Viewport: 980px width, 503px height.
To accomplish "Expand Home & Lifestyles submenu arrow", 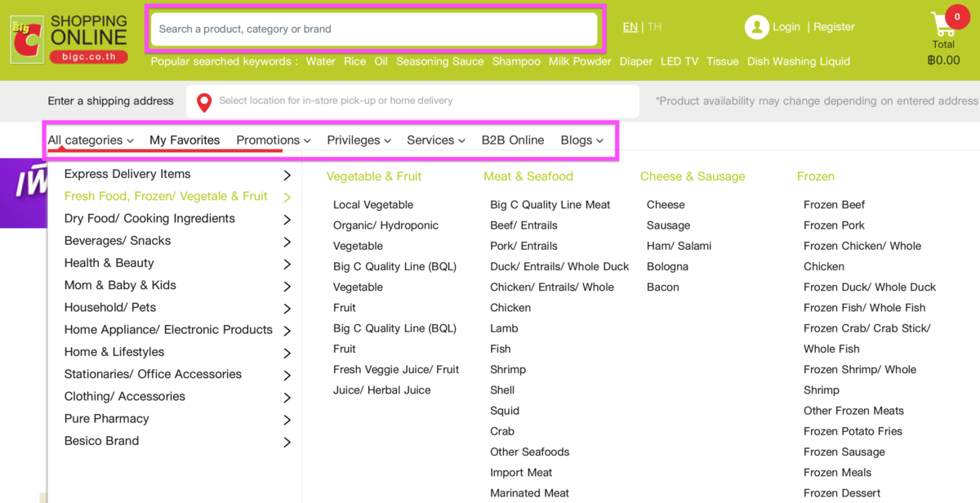I will (x=287, y=353).
